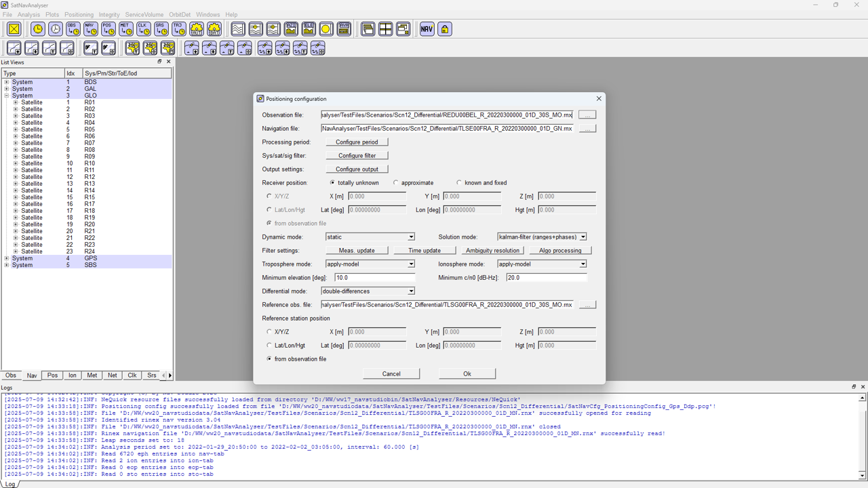The width and height of the screenshot is (868, 488).
Task: Open the Positioning menu
Action: click(79, 14)
